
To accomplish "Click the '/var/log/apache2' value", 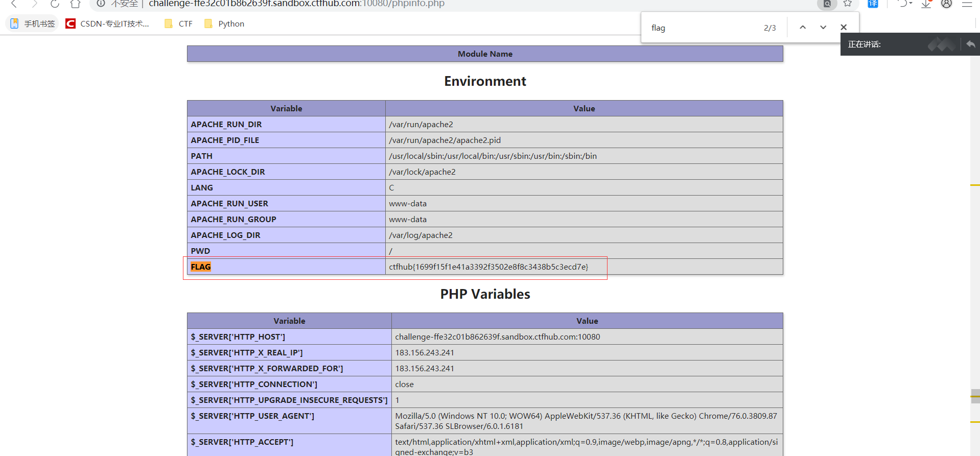I will pyautogui.click(x=421, y=235).
